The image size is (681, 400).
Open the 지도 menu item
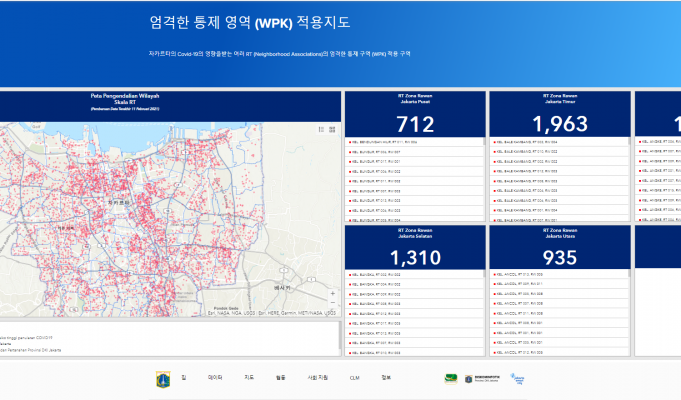249,378
